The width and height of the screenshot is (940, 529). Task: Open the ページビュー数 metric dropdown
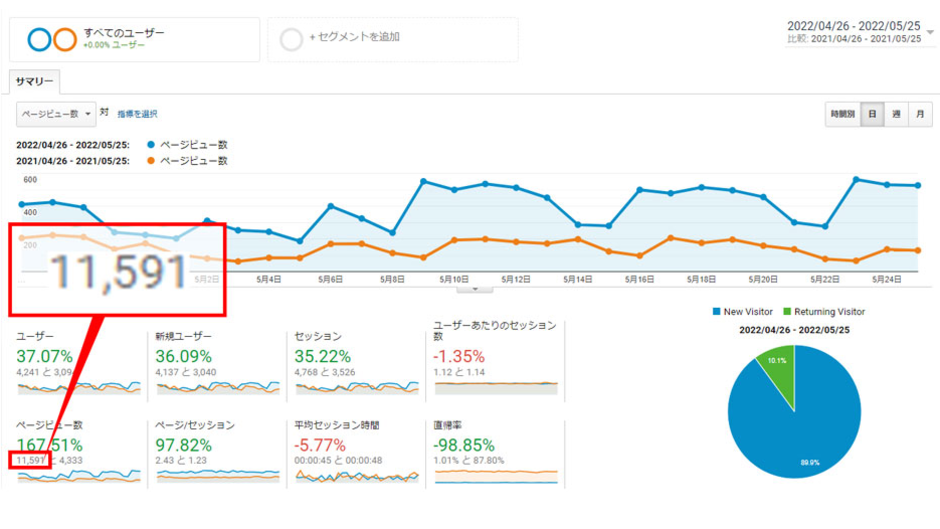[x=56, y=114]
